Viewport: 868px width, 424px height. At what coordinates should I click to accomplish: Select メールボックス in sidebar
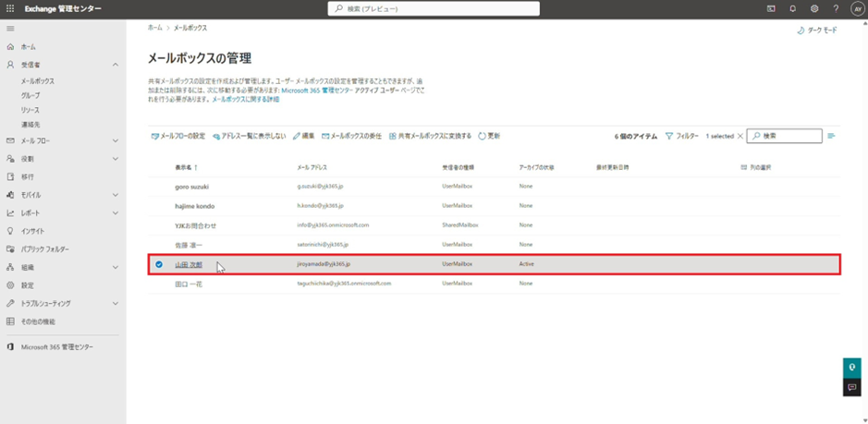tap(38, 80)
